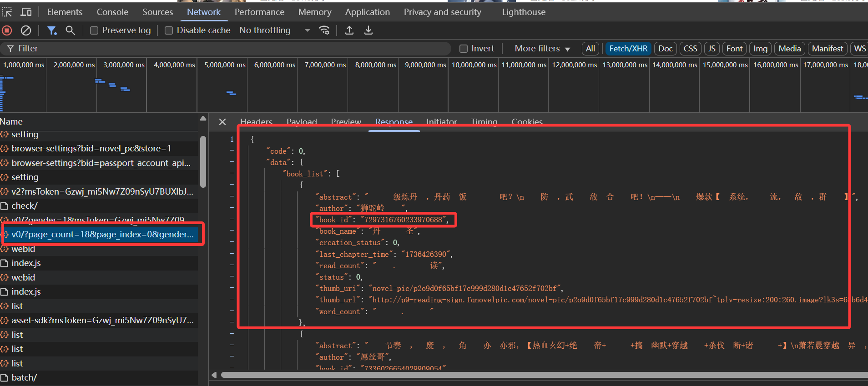Select the browser-settings?bid=passport_account_api request
Image resolution: width=868 pixels, height=386 pixels.
99,163
